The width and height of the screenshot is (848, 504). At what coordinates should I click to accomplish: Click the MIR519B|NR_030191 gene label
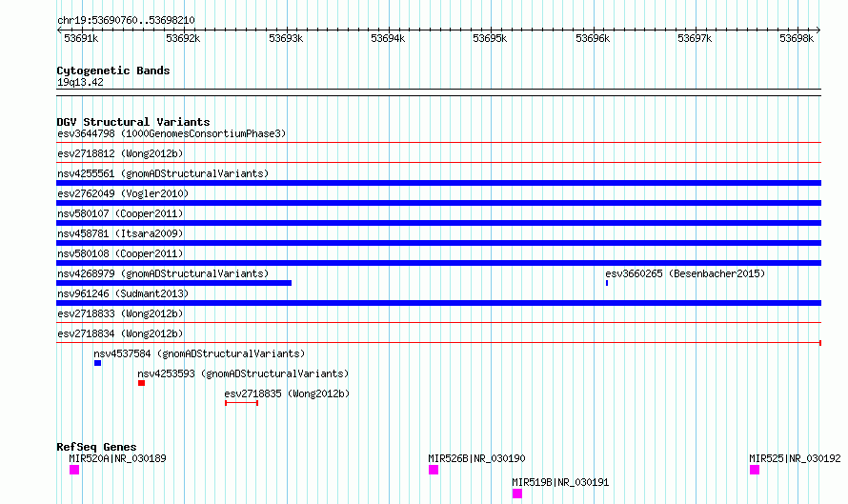[560, 482]
